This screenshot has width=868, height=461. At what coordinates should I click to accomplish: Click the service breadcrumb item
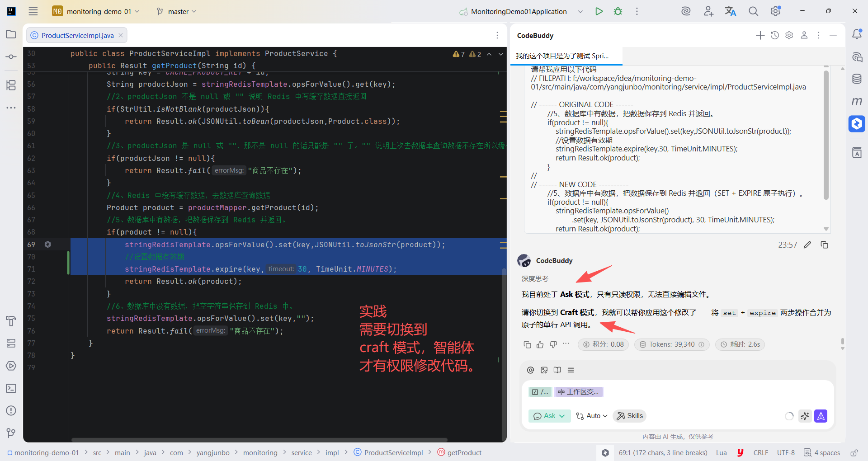click(x=302, y=453)
